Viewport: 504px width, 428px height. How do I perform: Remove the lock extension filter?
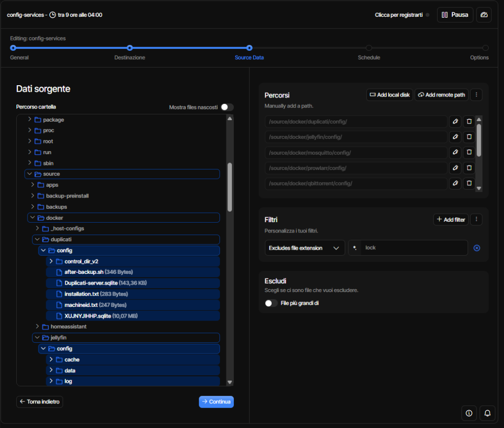[476, 248]
